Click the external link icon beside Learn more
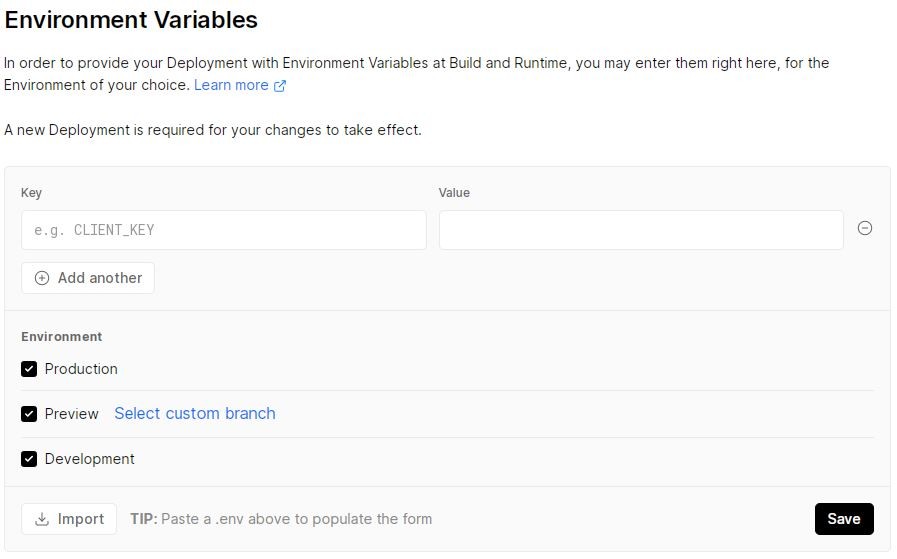Screen dimensions: 897x559 280,86
